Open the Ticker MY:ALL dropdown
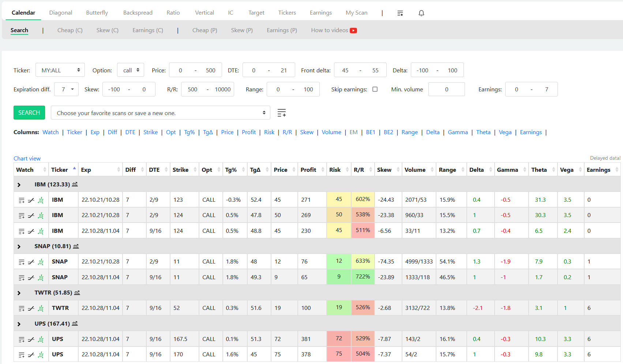623x364 pixels. coord(60,70)
